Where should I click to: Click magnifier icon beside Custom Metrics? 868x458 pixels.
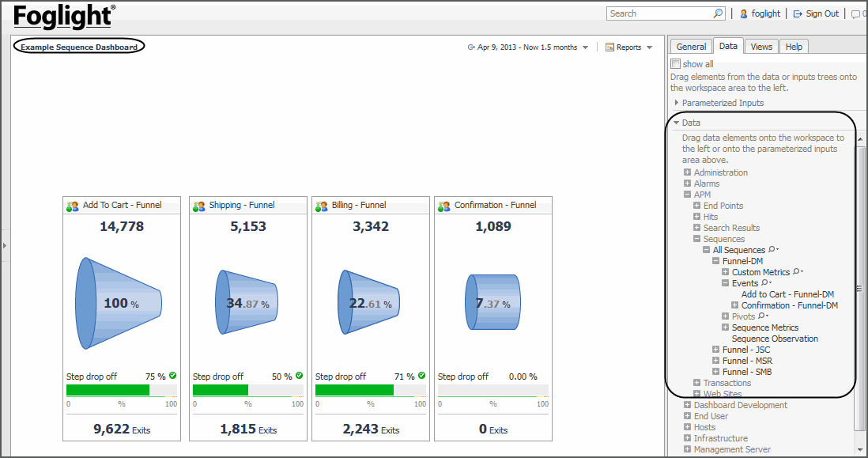(x=797, y=271)
